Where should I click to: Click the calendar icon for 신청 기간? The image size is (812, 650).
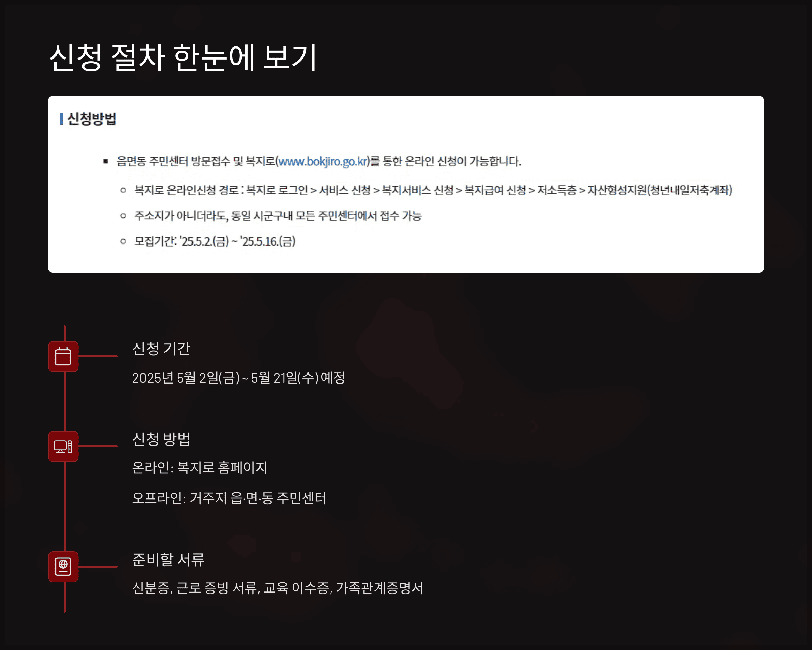(x=63, y=356)
